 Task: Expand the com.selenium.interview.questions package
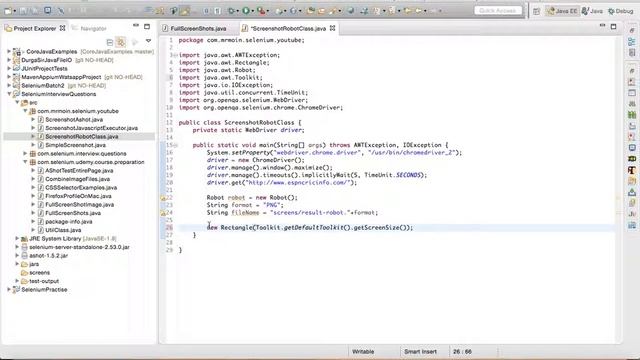[x=25, y=153]
